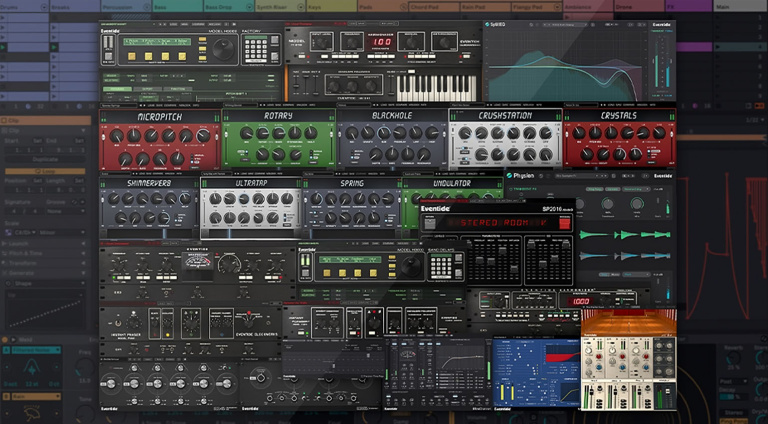Viewport: 768px width, 424px height.
Task: Select the CrushStation plugin title
Action: tap(505, 117)
